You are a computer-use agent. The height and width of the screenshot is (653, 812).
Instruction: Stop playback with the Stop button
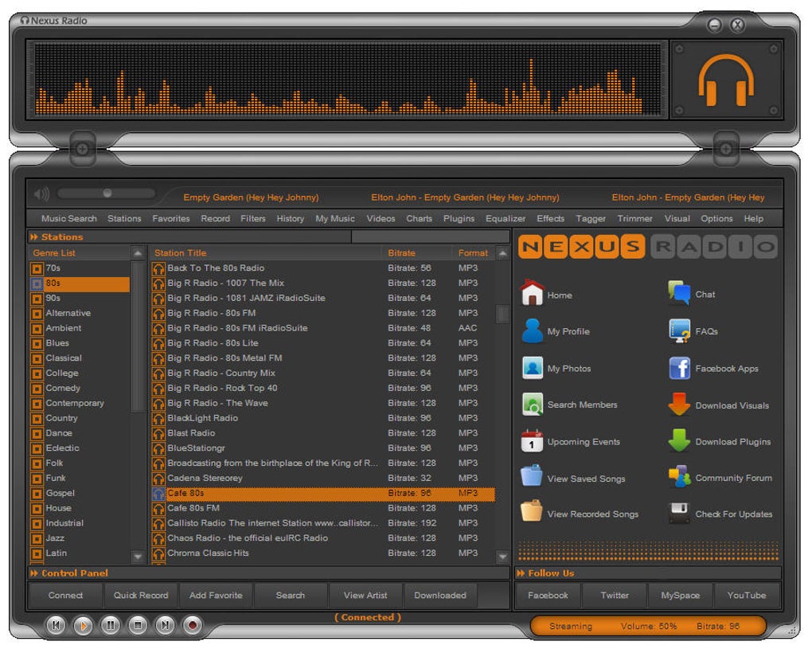[138, 625]
